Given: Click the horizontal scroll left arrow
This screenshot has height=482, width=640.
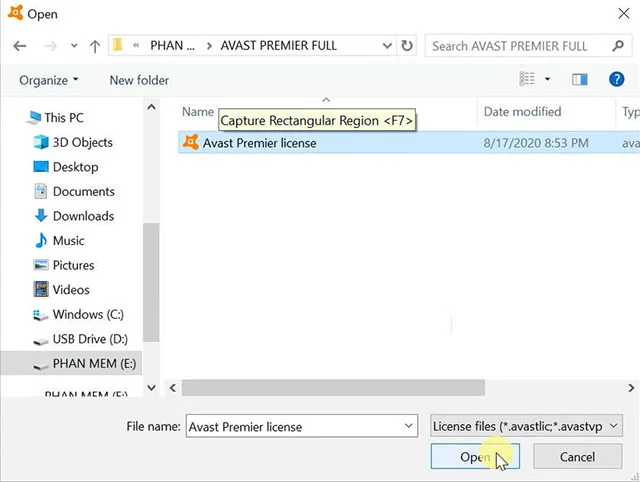Looking at the screenshot, I should click(173, 388).
